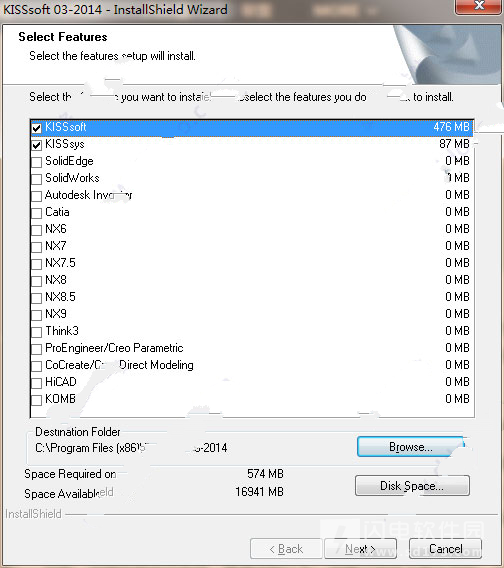Viewport: 504px width, 568px height.
Task: Enable the NX9 feature checkbox
Action: tap(36, 315)
